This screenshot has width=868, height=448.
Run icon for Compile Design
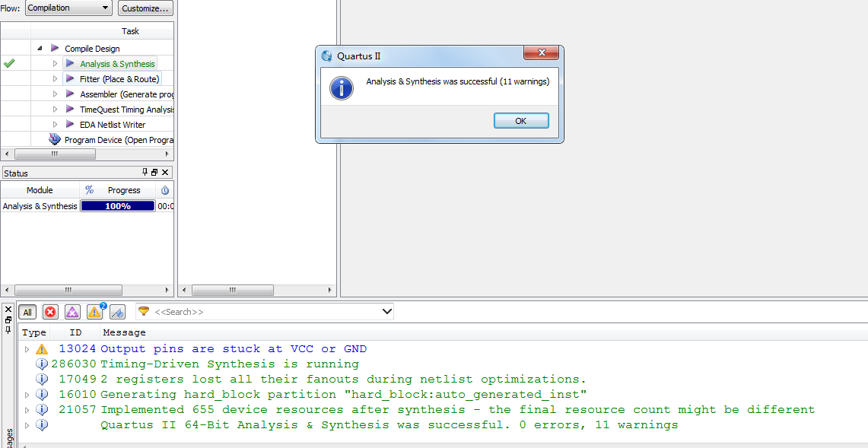[55, 48]
